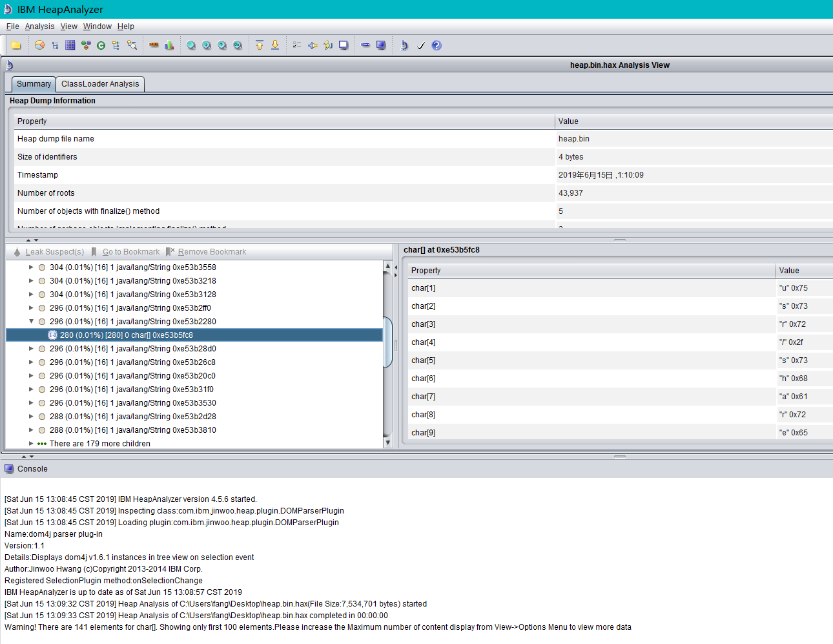Click the plain magnifier search icon
The width and height of the screenshot is (833, 644).
coord(191,45)
